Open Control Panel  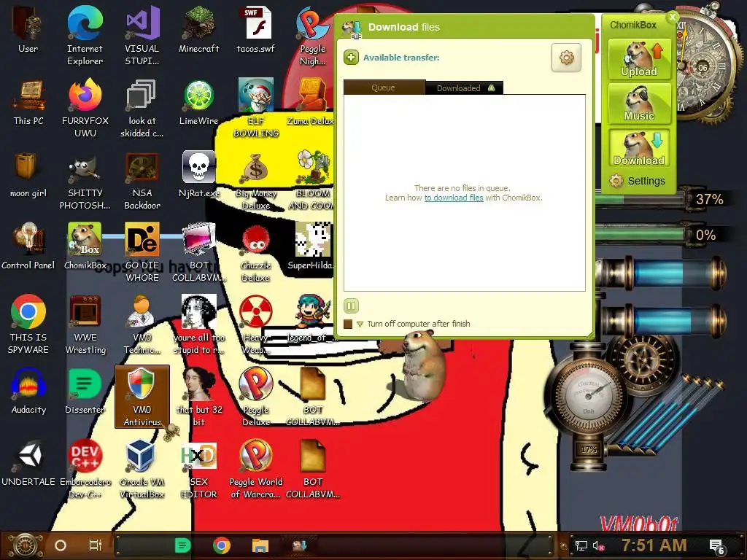coord(28,246)
